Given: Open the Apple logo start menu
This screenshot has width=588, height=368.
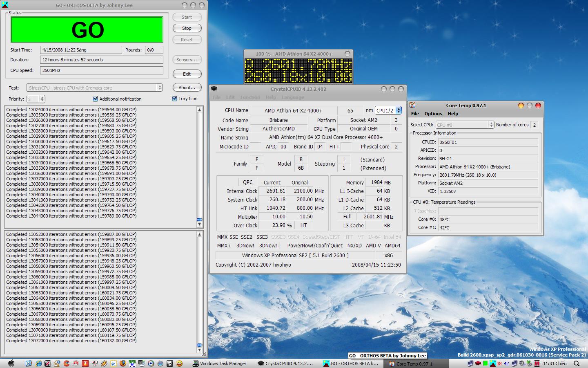Looking at the screenshot, I should (x=11, y=364).
